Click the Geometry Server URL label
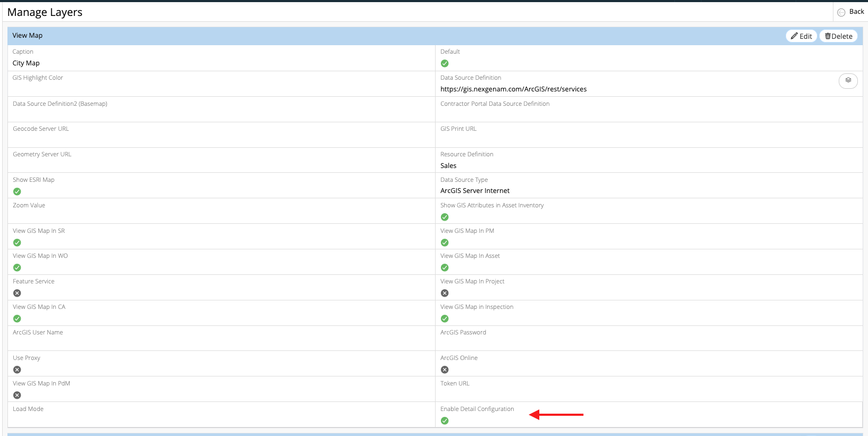Viewport: 868px width, 436px height. (42, 154)
